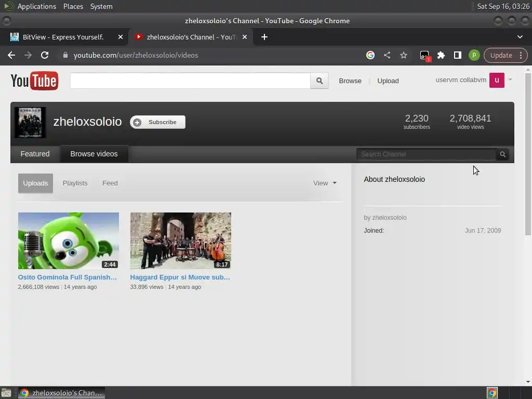Click the pink user avatar icon
532x399 pixels.
click(x=497, y=80)
